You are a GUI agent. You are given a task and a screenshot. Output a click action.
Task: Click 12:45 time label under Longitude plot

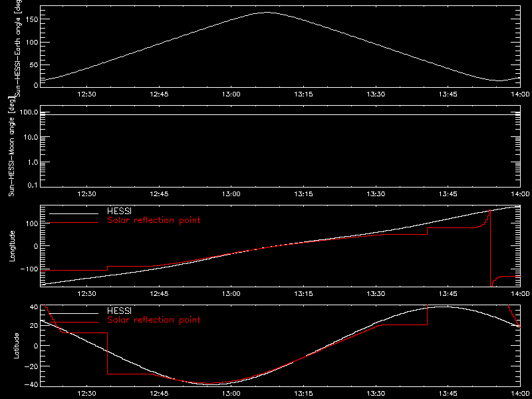[x=159, y=294]
